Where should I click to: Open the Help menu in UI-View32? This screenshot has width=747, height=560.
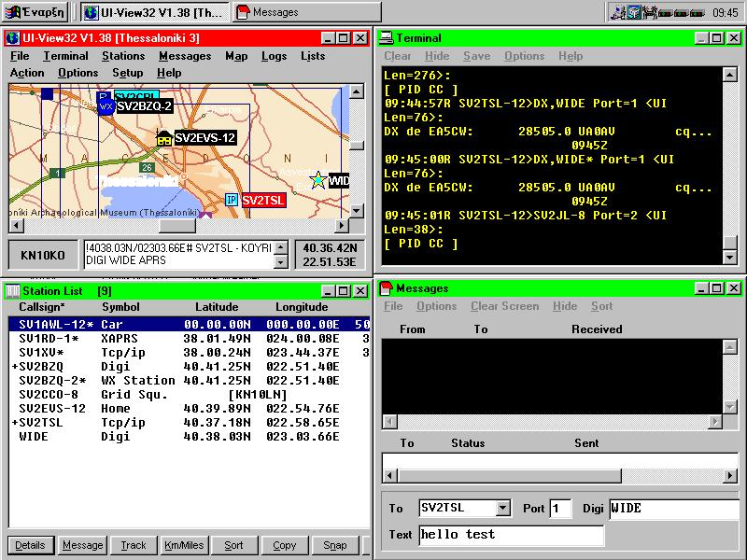169,73
